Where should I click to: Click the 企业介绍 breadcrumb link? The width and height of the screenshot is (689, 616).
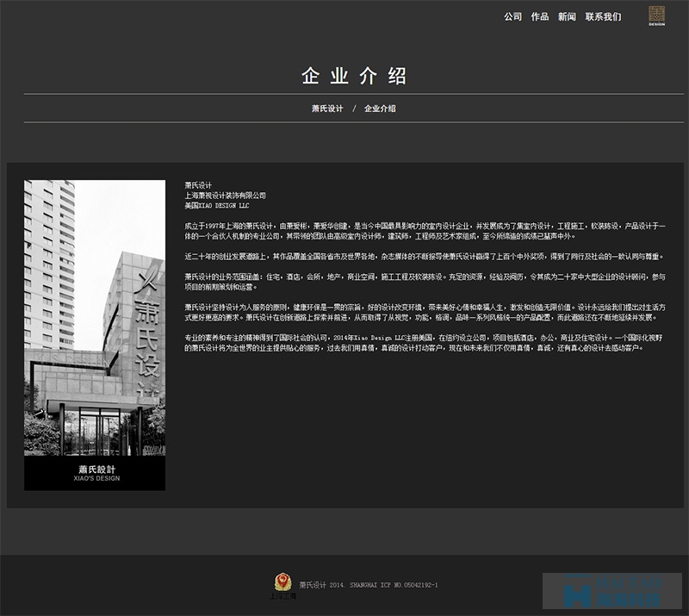coord(380,109)
